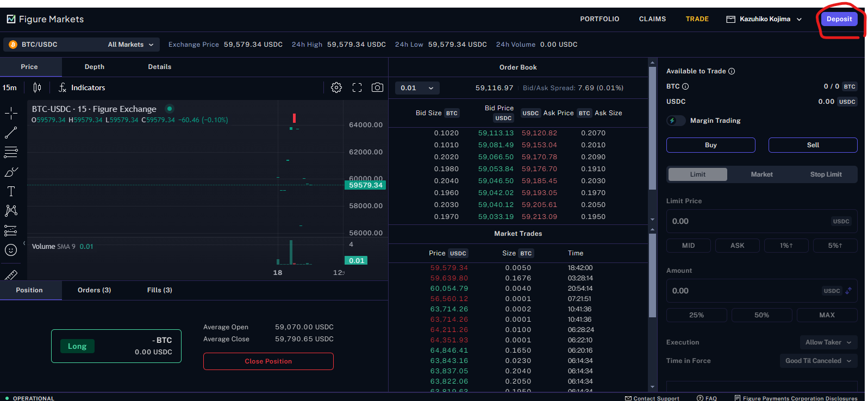Click the wallet icon beside Kazuhiko Kojima
868x401 pixels.
[x=731, y=19]
